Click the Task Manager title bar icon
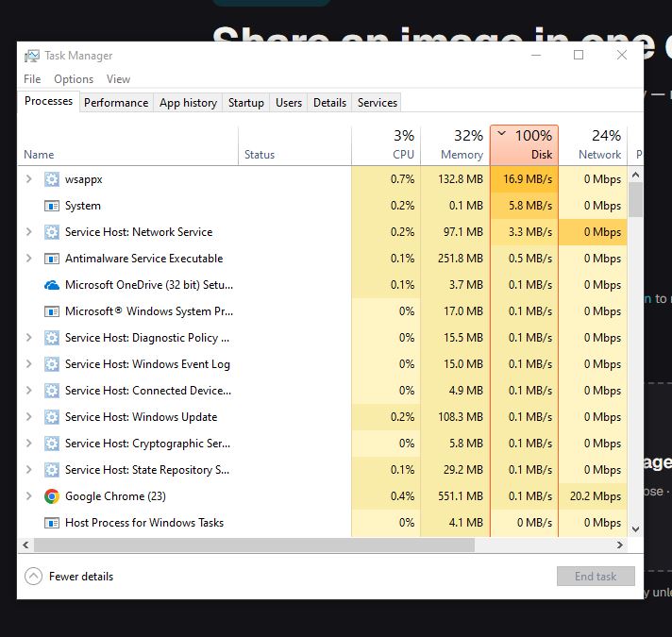 click(32, 56)
